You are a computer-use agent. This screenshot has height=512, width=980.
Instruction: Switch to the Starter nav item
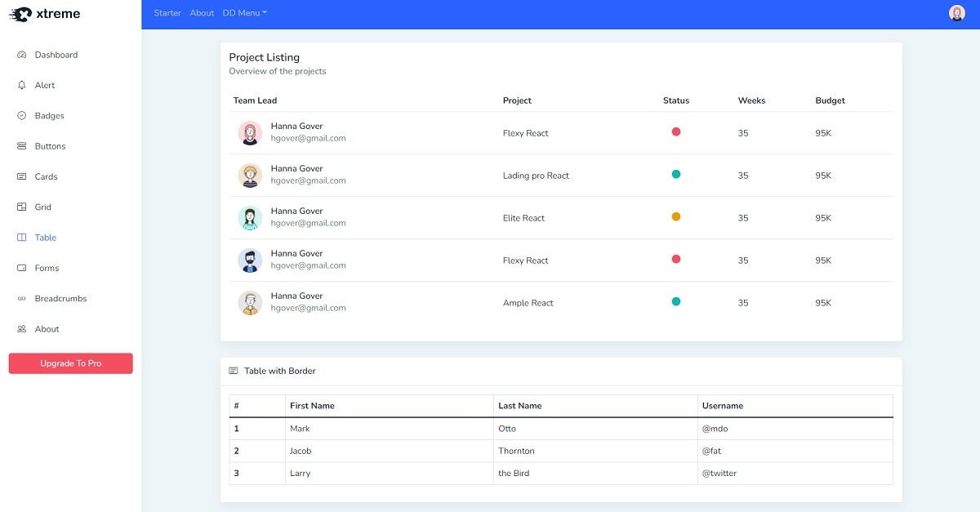click(x=167, y=12)
